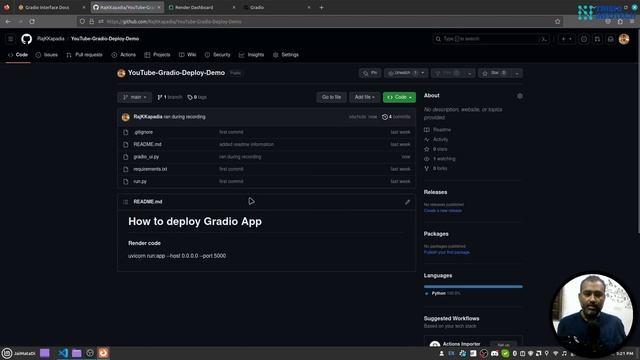Bookmark page with star icon in address bar

(558, 21)
